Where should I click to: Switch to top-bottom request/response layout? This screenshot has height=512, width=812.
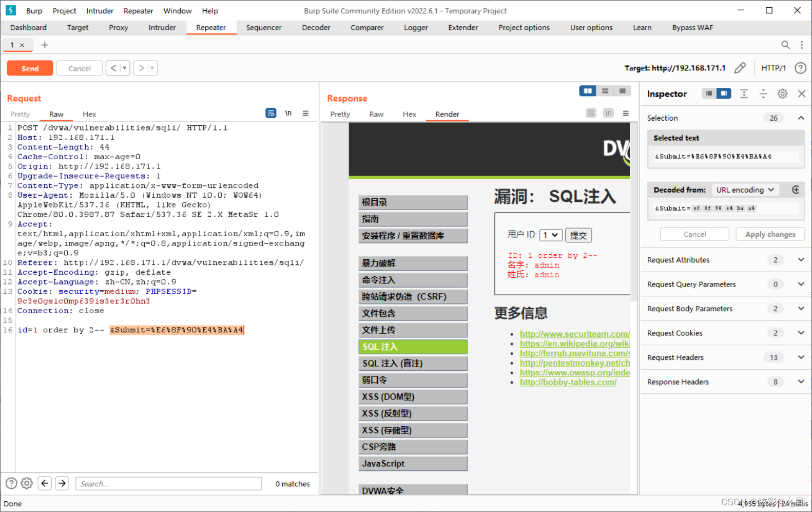tap(605, 91)
